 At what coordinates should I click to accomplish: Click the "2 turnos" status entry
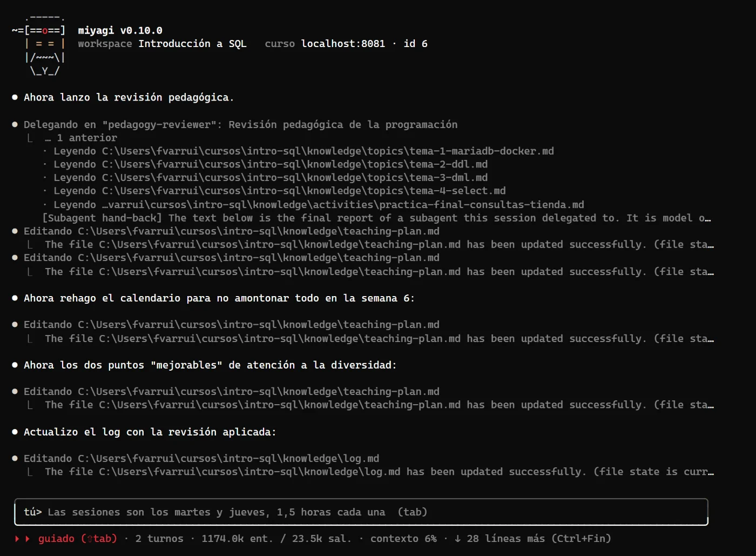159,539
